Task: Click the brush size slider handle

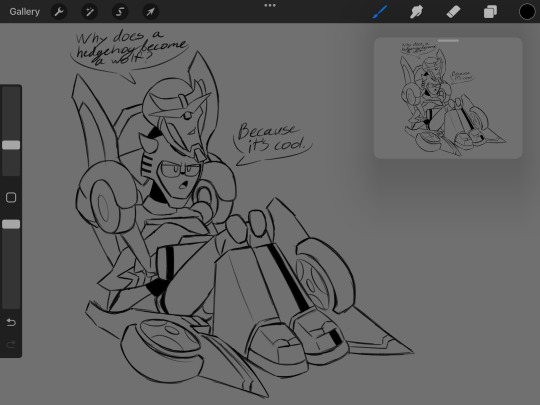Action: 11,145
